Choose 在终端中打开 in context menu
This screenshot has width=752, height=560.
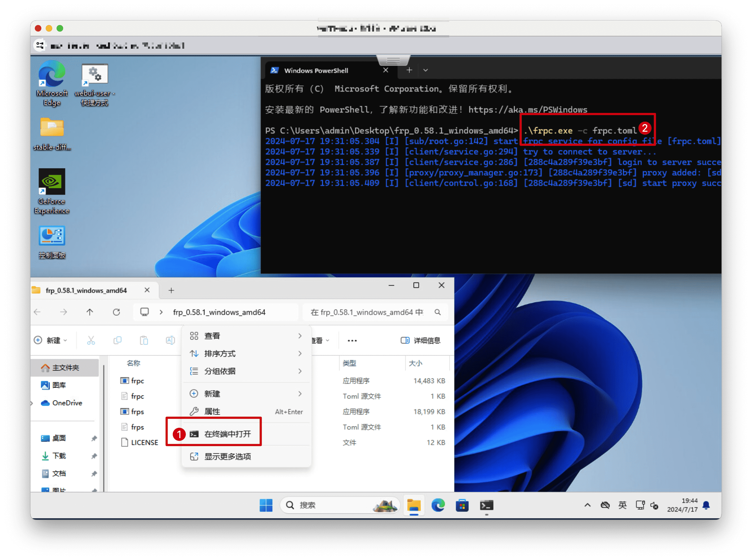[x=246, y=433]
